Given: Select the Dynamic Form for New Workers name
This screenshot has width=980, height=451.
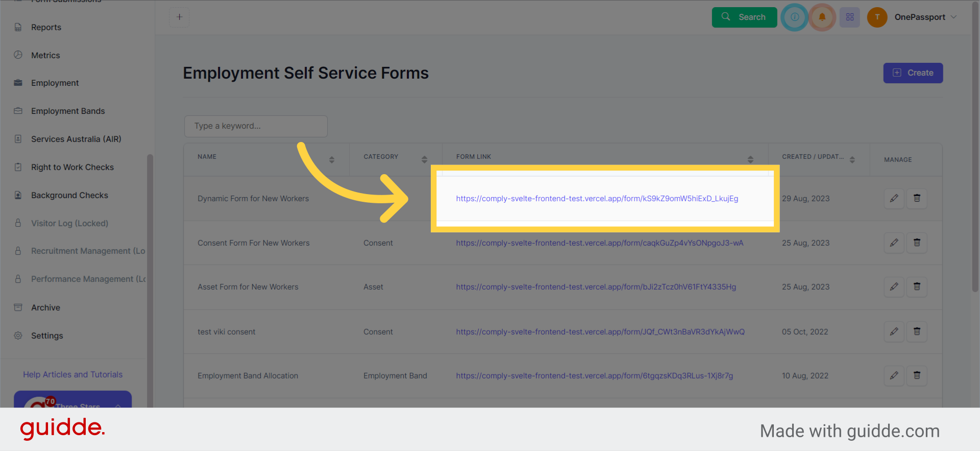Looking at the screenshot, I should click(253, 199).
